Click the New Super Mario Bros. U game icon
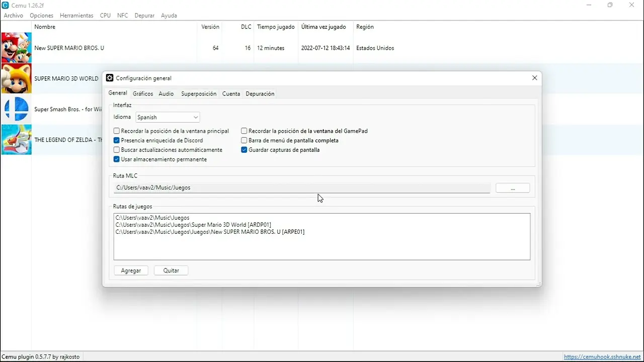This screenshot has width=644, height=362. point(16,48)
